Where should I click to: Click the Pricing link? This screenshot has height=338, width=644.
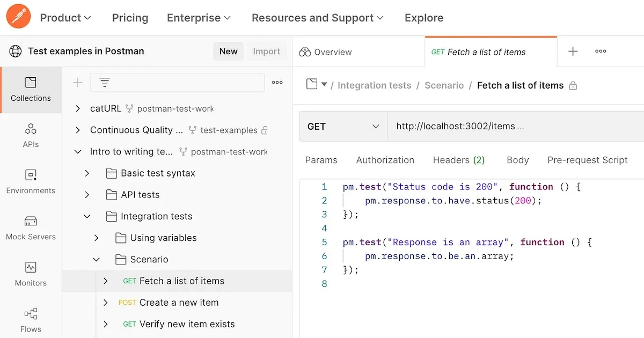(x=130, y=18)
